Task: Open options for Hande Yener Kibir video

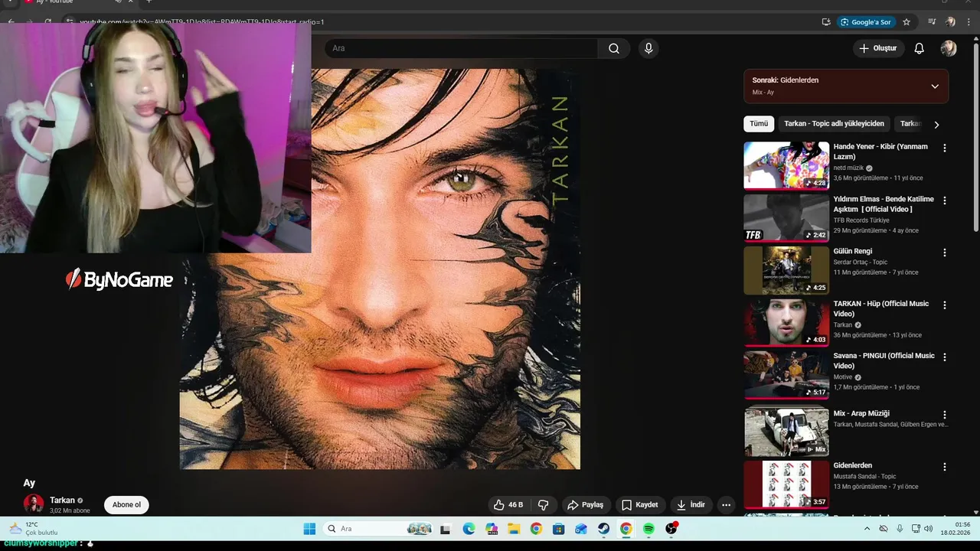Action: tap(944, 148)
